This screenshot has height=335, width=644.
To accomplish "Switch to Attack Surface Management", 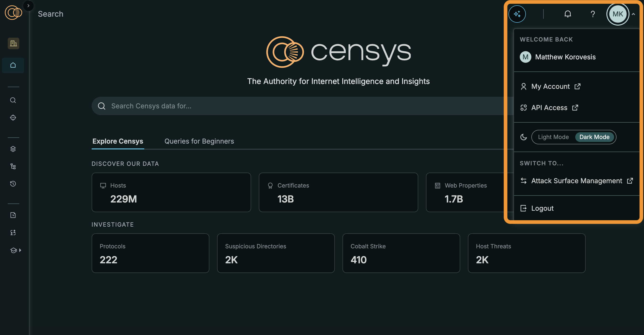I will coord(576,181).
